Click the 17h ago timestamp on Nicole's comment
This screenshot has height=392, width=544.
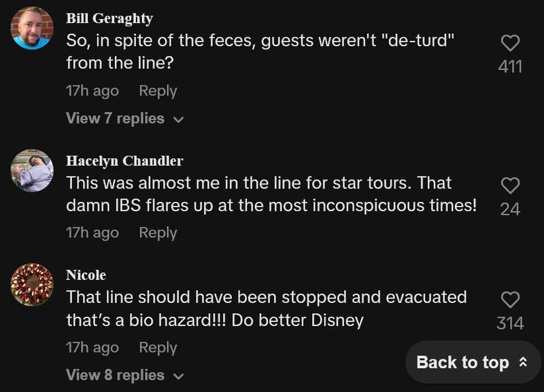pyautogui.click(x=92, y=347)
